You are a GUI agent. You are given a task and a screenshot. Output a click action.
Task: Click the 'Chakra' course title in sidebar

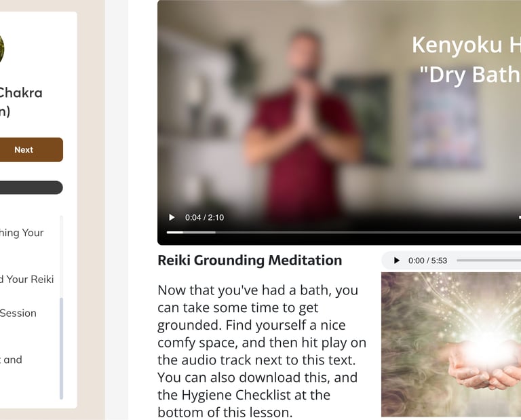(20, 93)
